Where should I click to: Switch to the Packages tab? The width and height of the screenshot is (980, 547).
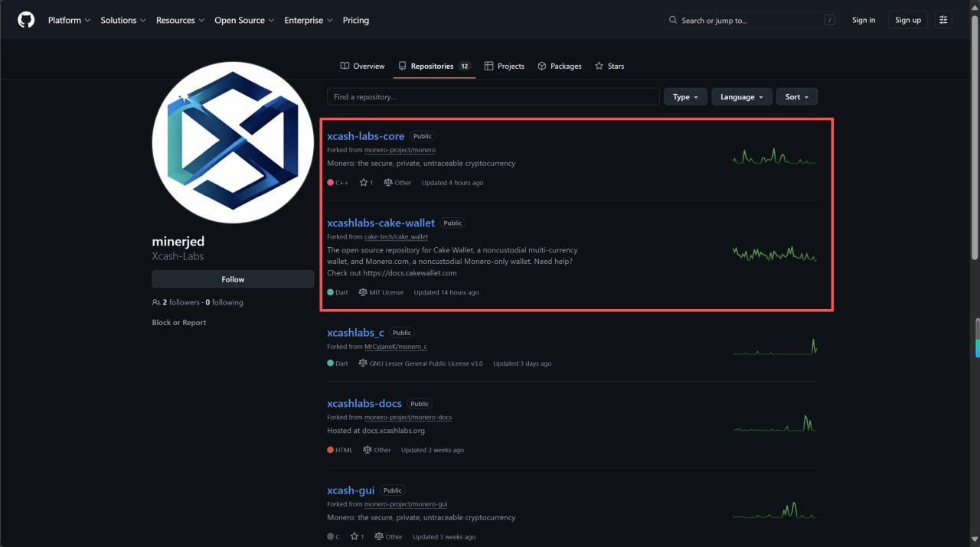[x=560, y=67]
